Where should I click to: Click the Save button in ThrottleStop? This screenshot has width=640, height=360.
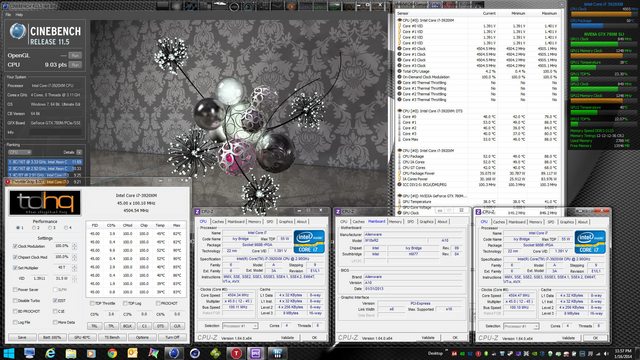coord(22,337)
